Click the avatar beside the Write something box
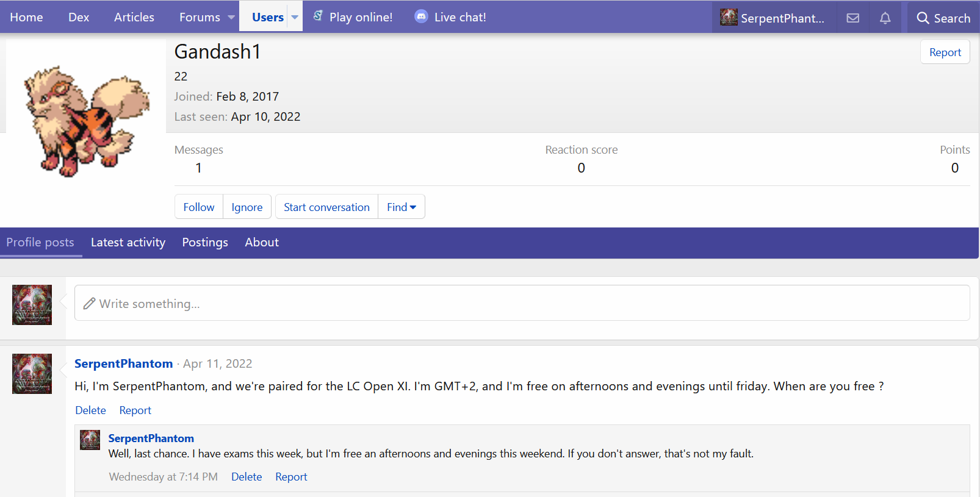The image size is (980, 497). point(32,305)
